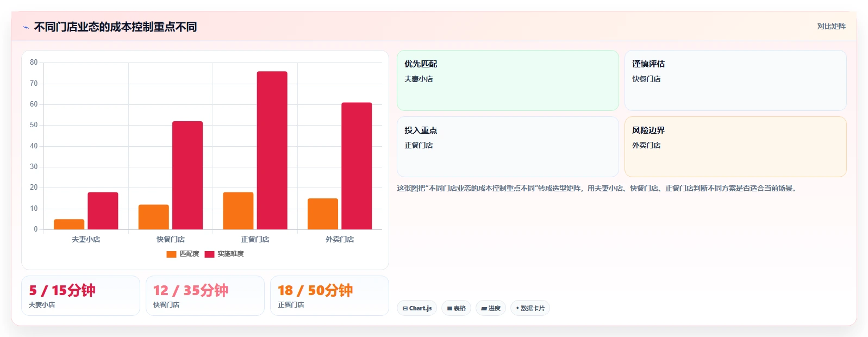Click the 进度 tag chip
Screen dimensions: 868x337
pyautogui.click(x=491, y=308)
